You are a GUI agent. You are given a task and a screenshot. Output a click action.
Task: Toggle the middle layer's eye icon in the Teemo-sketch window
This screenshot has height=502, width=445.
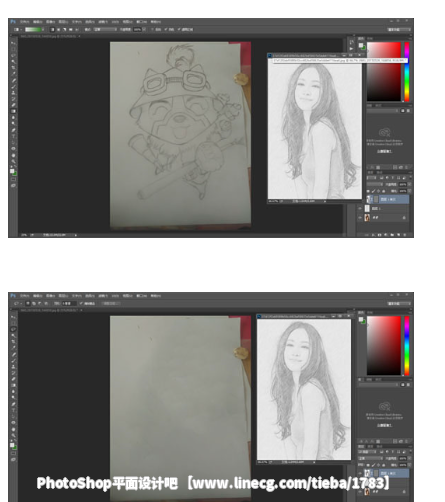pos(360,208)
